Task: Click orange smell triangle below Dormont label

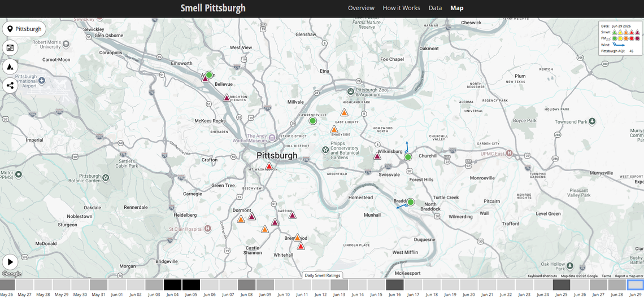Action: [241, 219]
